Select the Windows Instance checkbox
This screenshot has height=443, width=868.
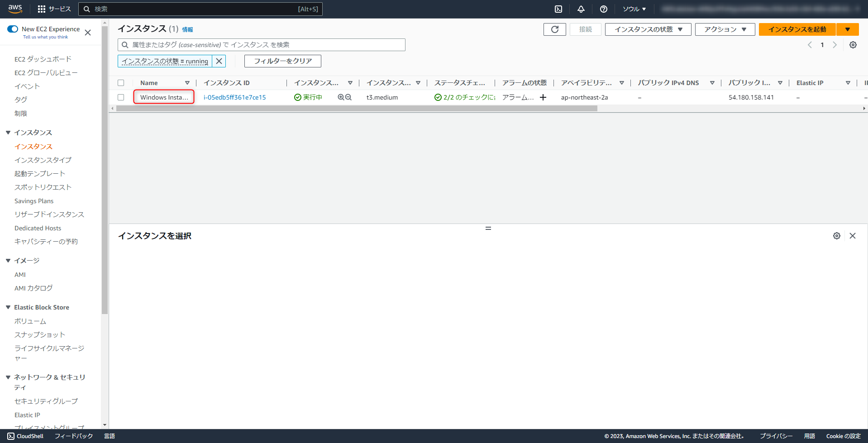pyautogui.click(x=121, y=97)
